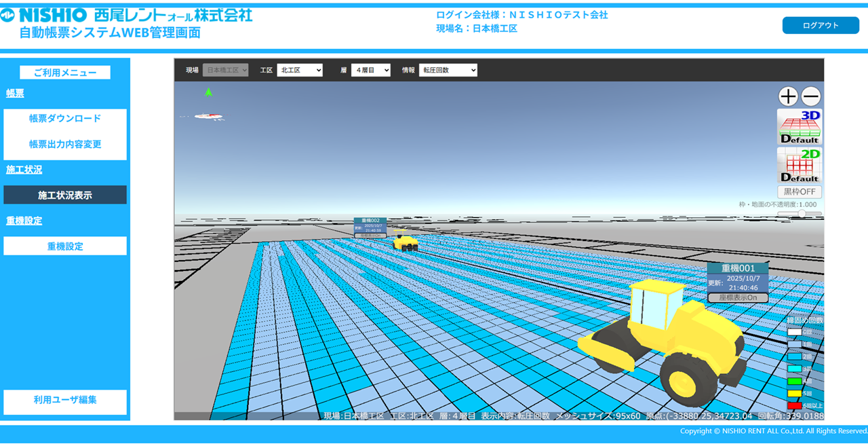Image resolution: width=868 pixels, height=446 pixels.
Task: Click status bar text 表示内容:転圧回数
Action: (x=515, y=415)
